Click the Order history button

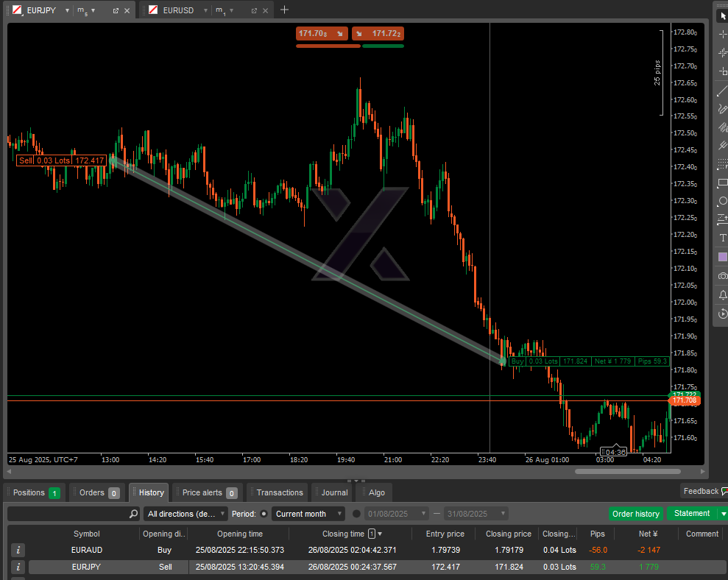(x=635, y=514)
